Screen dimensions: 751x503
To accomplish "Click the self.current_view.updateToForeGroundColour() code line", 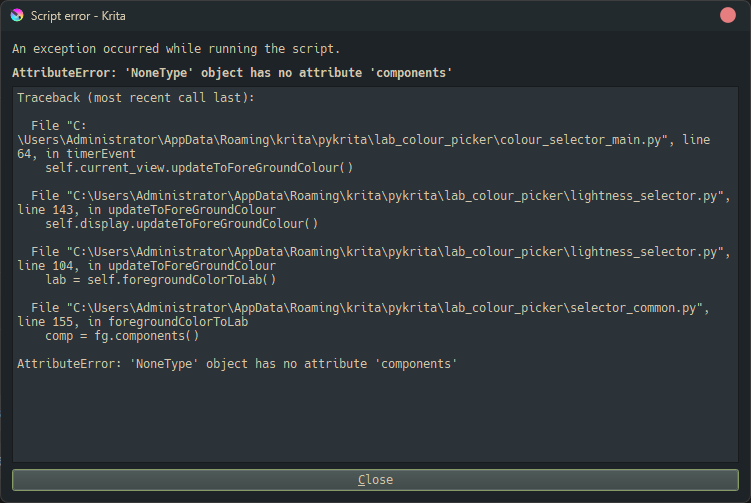I will pyautogui.click(x=199, y=167).
